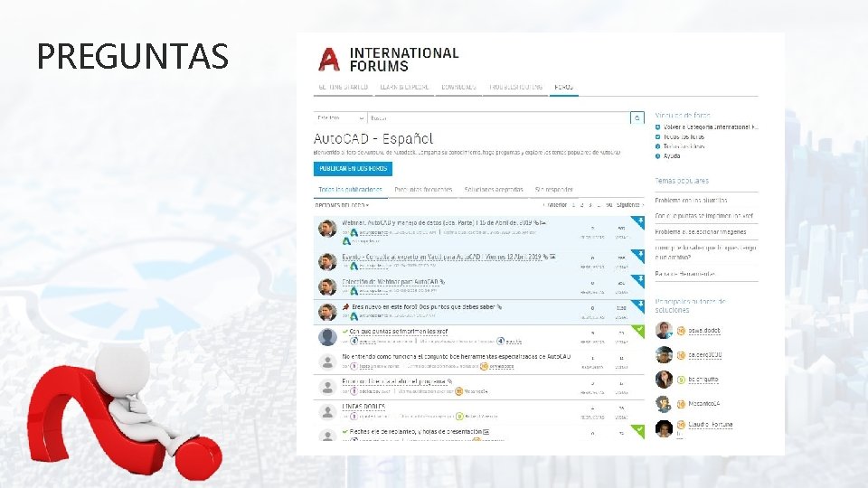
Task: Open popular topic Problema al seleccionar imágenes
Action: click(x=700, y=232)
